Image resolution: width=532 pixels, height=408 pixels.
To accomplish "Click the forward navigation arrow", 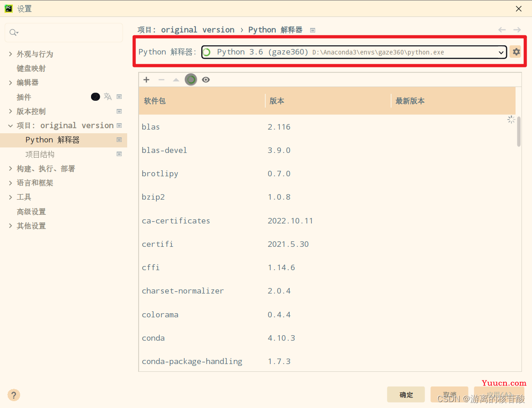I will [517, 30].
